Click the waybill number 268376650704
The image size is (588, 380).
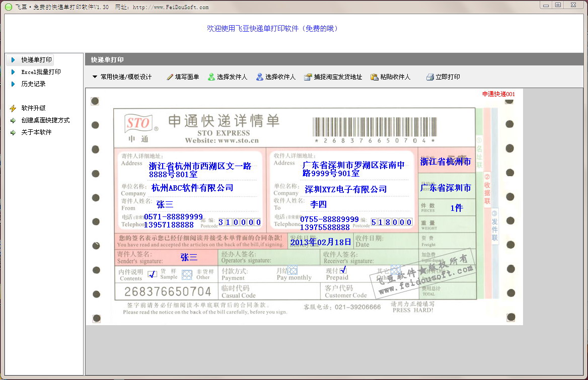[x=168, y=291]
